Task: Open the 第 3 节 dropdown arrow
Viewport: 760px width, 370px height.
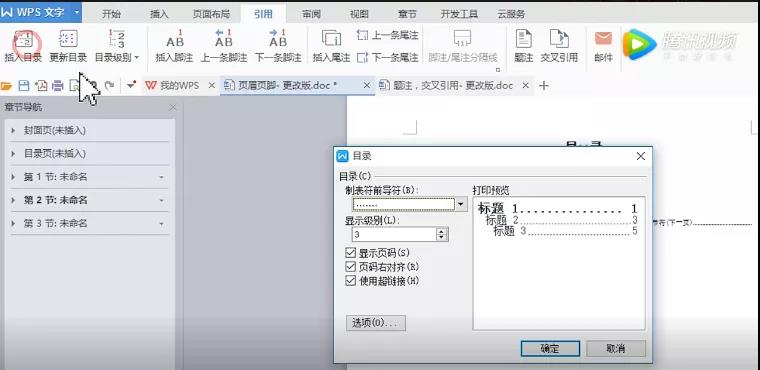Action: coord(162,224)
